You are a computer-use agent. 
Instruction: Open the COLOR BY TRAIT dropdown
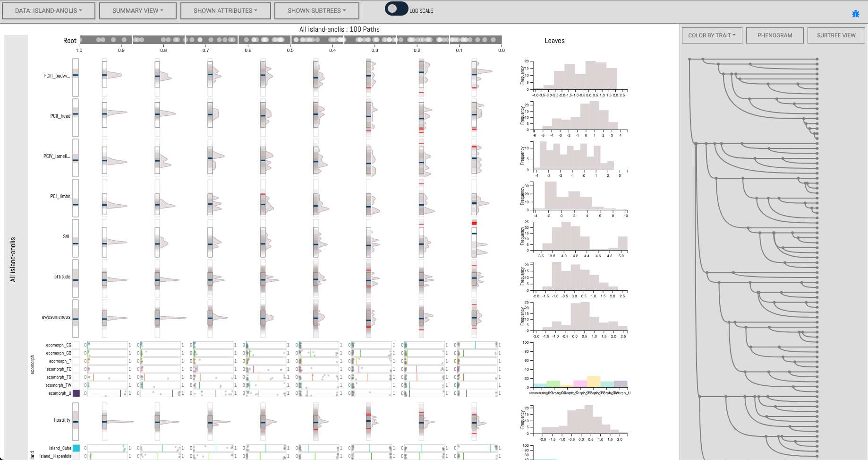(712, 35)
